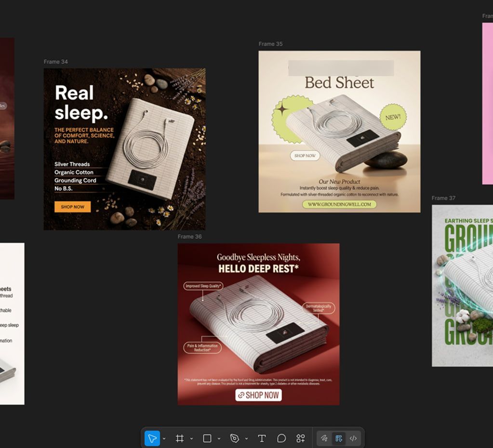Select 'HELLO DEEP REST*' headline
493x448 pixels.
pos(258,269)
